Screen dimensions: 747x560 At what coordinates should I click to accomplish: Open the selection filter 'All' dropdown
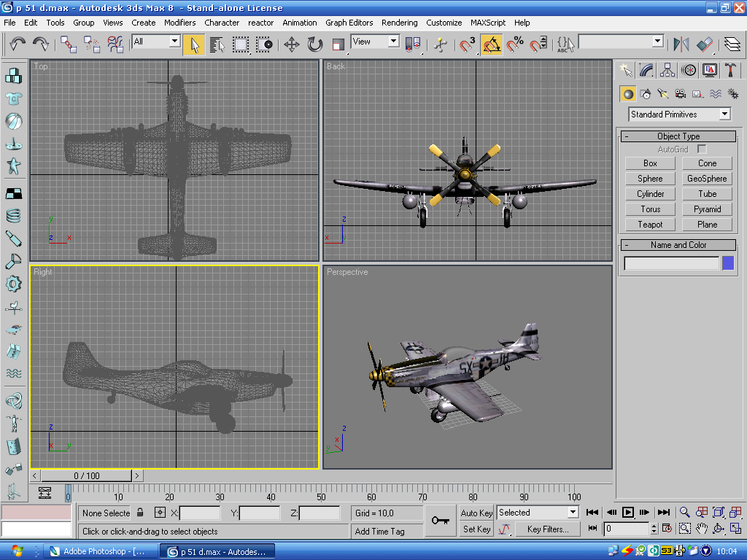pyautogui.click(x=156, y=42)
